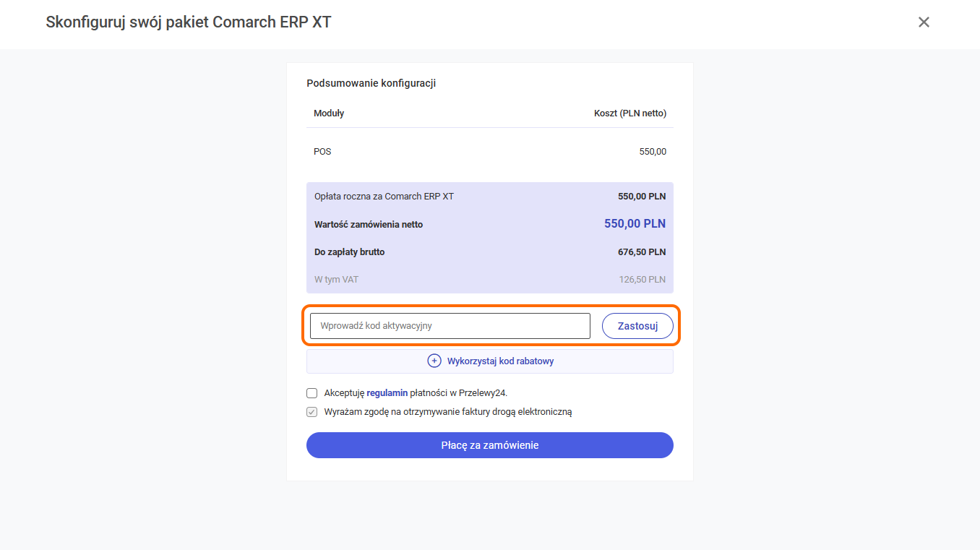Click the Koszt (PLN netto) column header
This screenshot has width=980, height=550.
point(629,113)
